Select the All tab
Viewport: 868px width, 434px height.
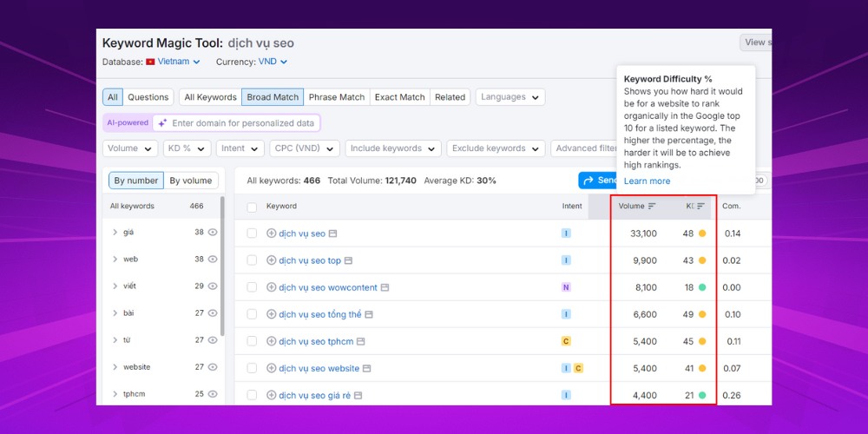(x=113, y=97)
